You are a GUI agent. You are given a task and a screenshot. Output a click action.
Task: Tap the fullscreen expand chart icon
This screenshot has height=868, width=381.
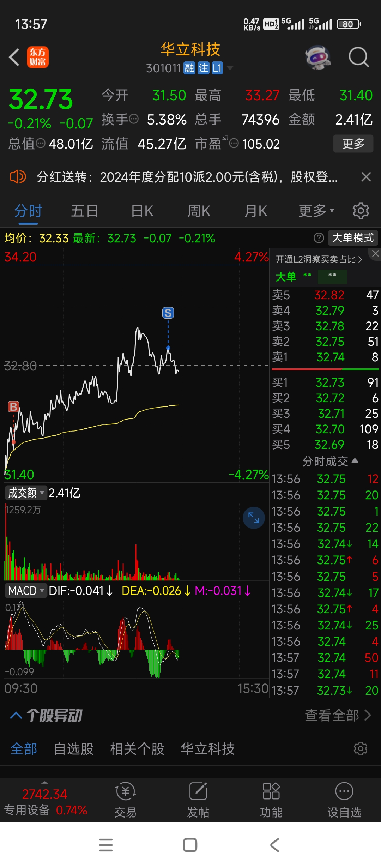[x=254, y=518]
